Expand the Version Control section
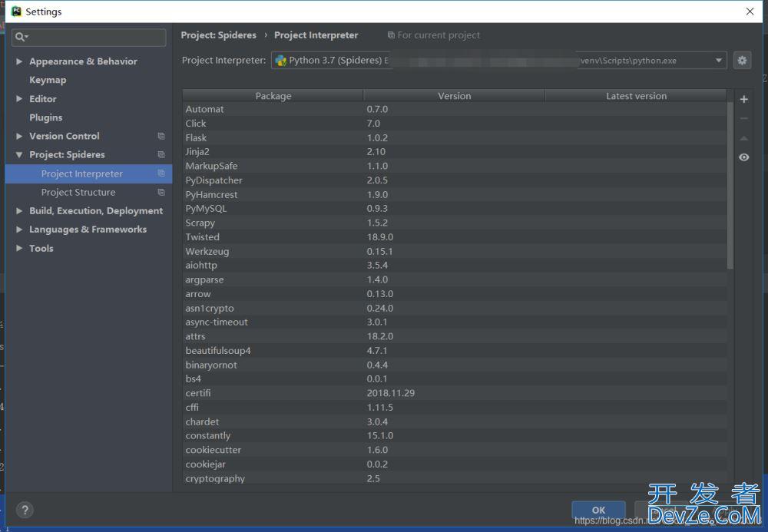 point(19,136)
